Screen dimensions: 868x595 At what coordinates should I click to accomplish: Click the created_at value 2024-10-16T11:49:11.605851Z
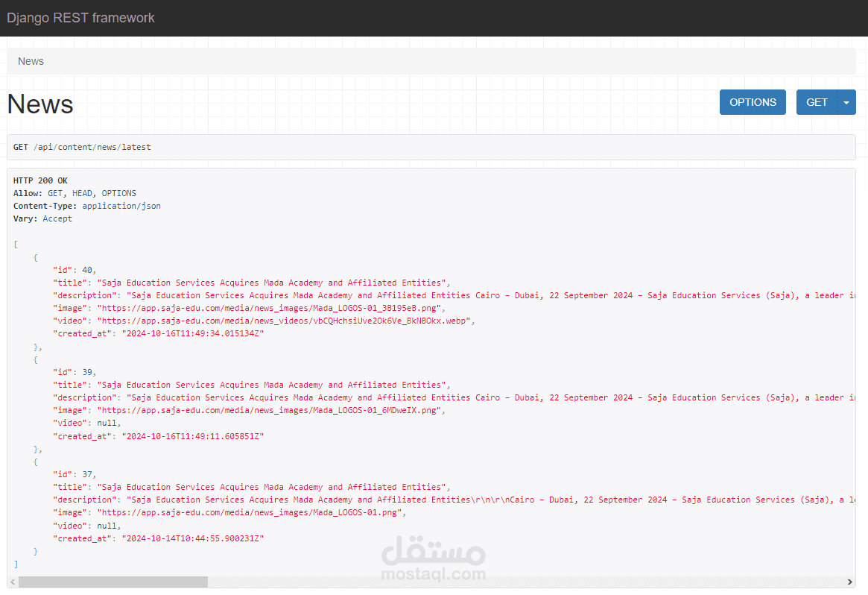pyautogui.click(x=193, y=436)
